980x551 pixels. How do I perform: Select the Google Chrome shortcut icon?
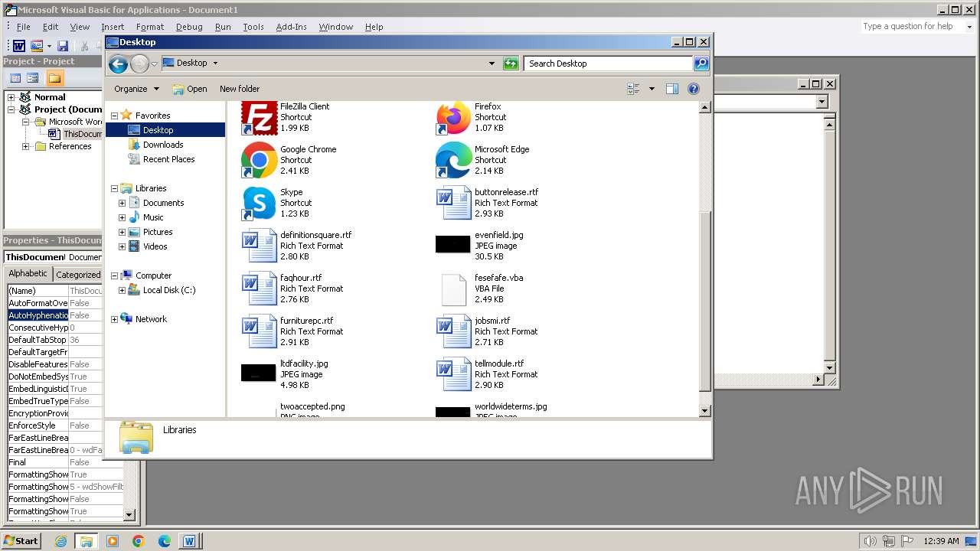click(259, 160)
